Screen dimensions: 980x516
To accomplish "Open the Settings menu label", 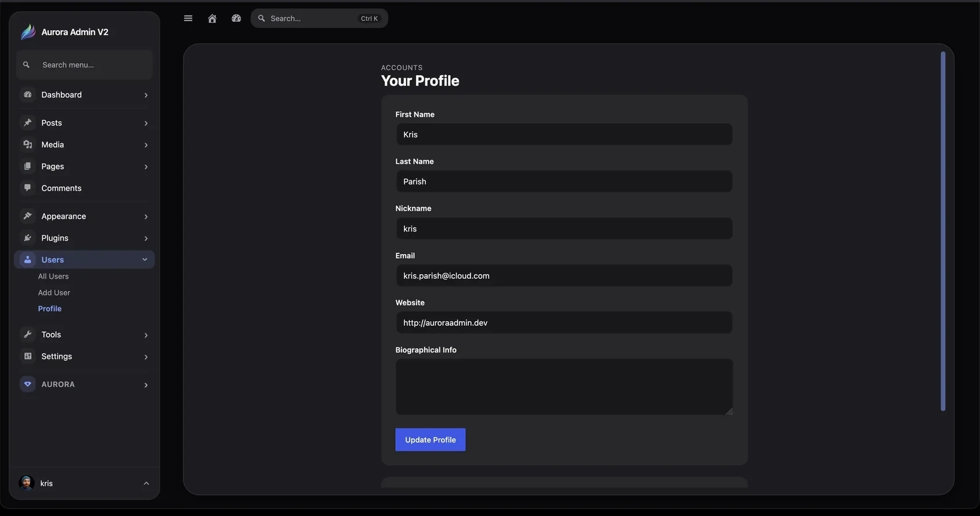I will [57, 357].
